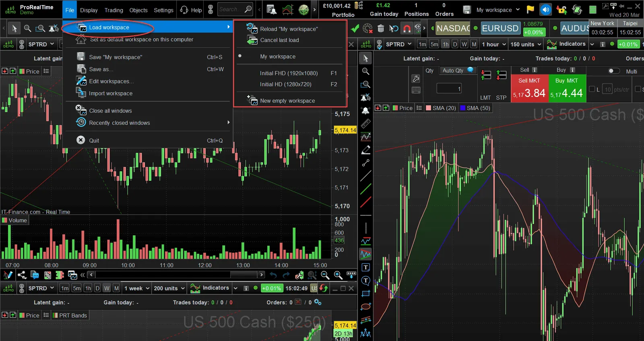The image size is (644, 341).
Task: Select the magnifier zoom tool in right chart toolbar
Action: (365, 71)
